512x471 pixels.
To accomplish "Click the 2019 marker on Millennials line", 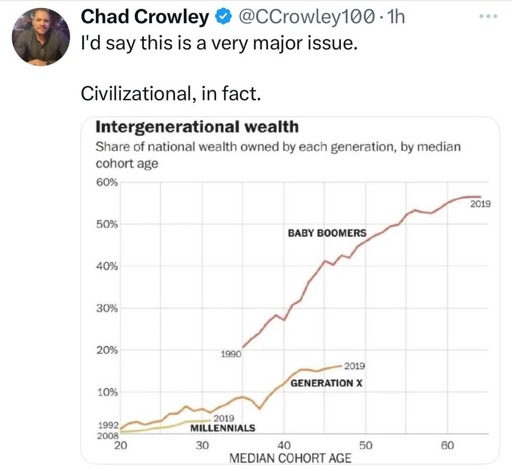I will pos(224,418).
